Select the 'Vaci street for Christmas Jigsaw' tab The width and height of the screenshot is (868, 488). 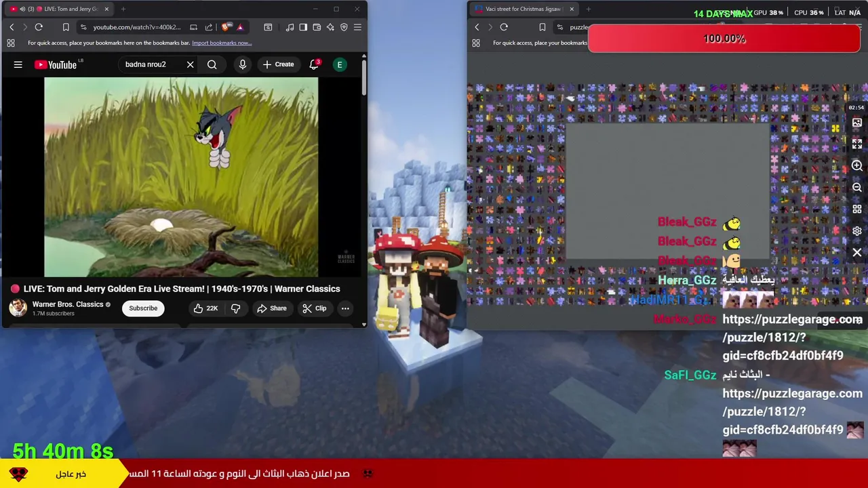[524, 9]
